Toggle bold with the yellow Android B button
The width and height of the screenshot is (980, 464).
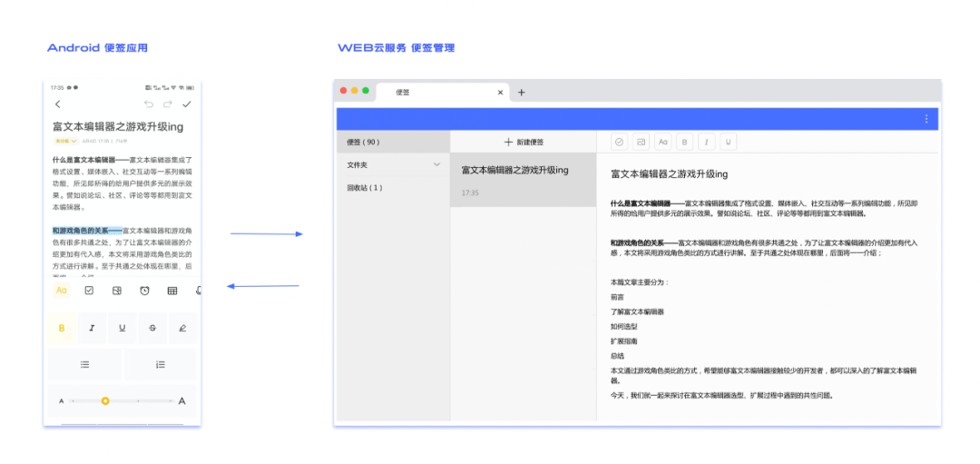pos(62,328)
